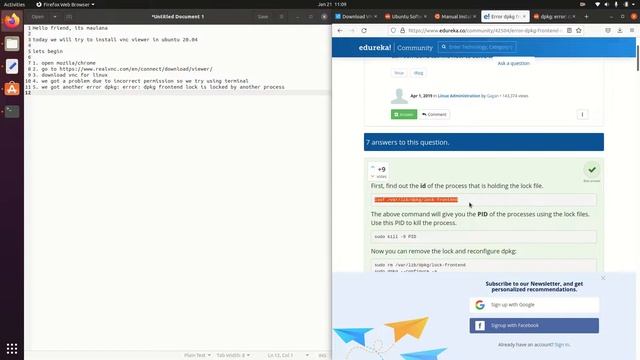This screenshot has height=360, width=640.
Task: Click the edureka! logo
Action: click(x=375, y=47)
